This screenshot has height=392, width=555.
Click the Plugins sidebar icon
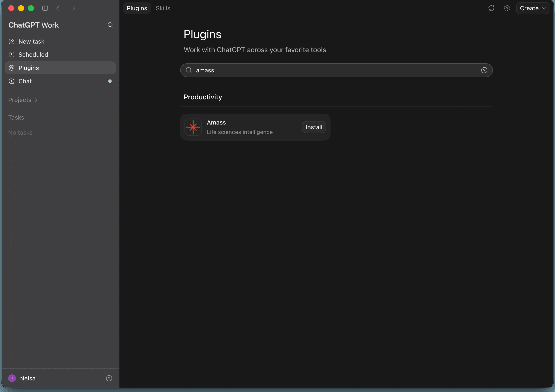point(12,68)
